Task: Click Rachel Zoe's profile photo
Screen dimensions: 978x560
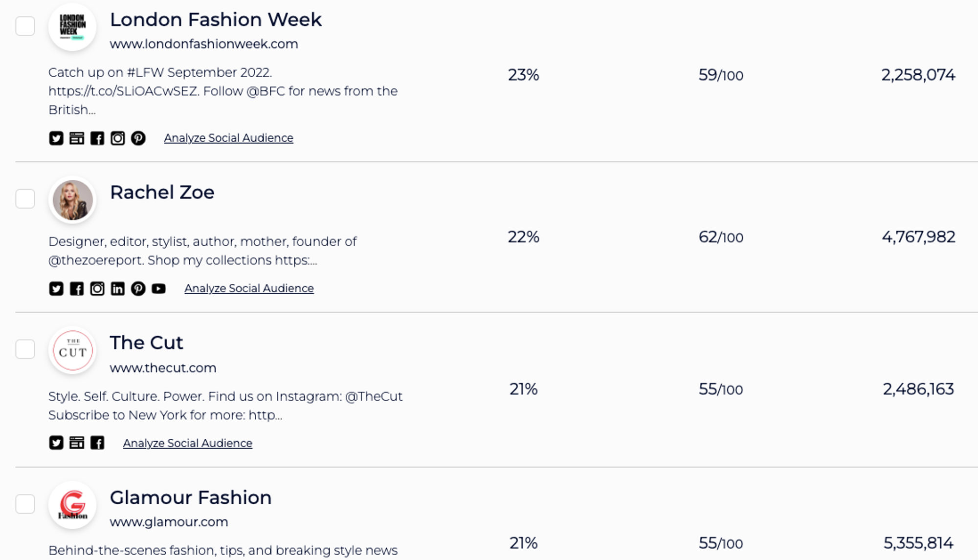Action: tap(72, 200)
